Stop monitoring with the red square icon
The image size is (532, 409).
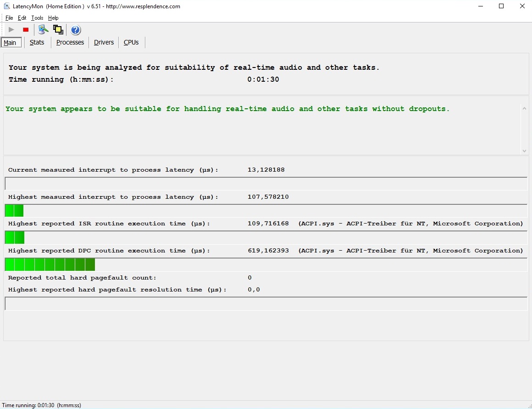click(26, 30)
